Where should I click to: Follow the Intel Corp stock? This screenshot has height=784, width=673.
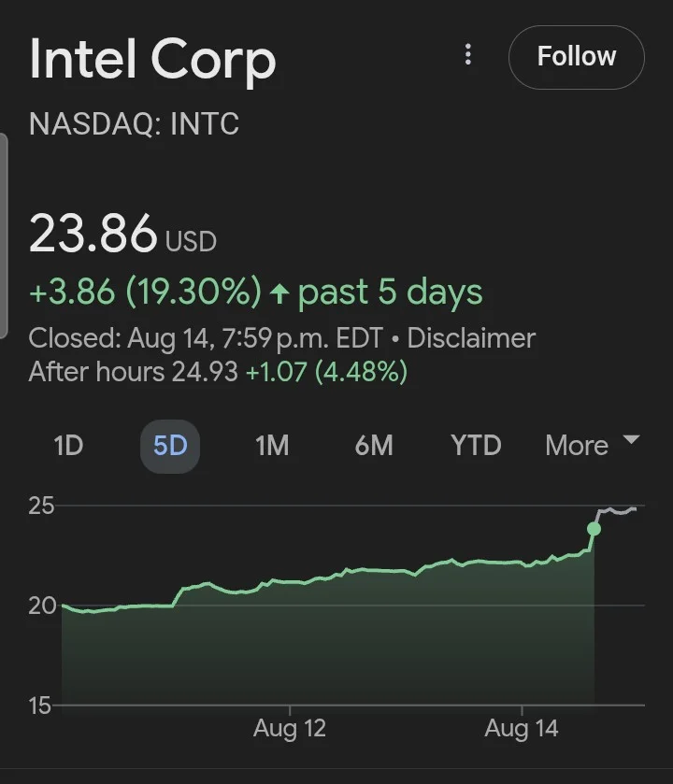tap(576, 57)
